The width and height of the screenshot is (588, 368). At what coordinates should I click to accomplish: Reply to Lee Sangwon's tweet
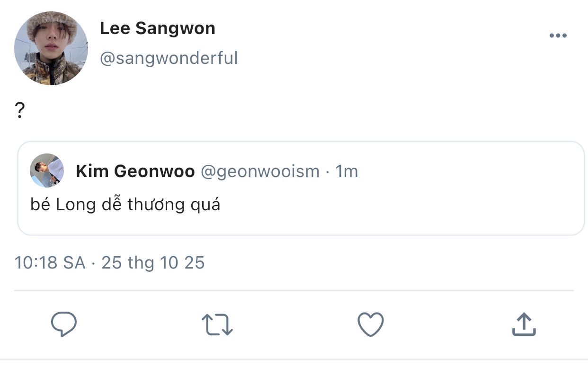[64, 325]
